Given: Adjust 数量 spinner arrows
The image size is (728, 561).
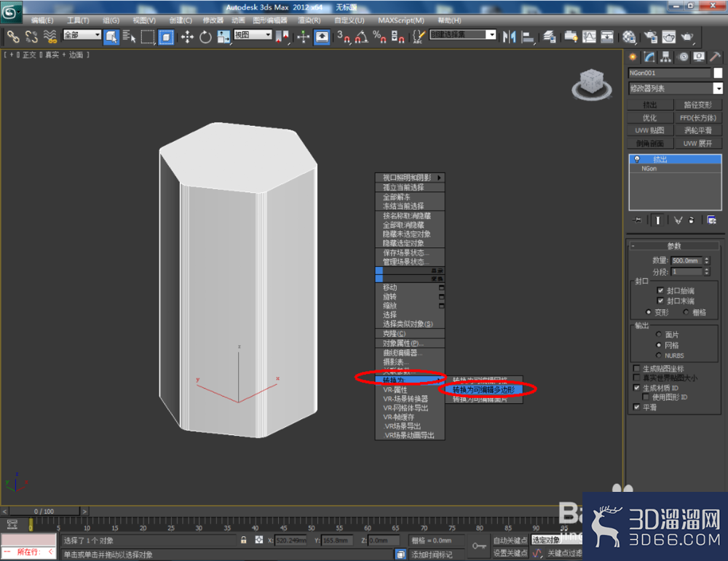Looking at the screenshot, I should click(707, 260).
